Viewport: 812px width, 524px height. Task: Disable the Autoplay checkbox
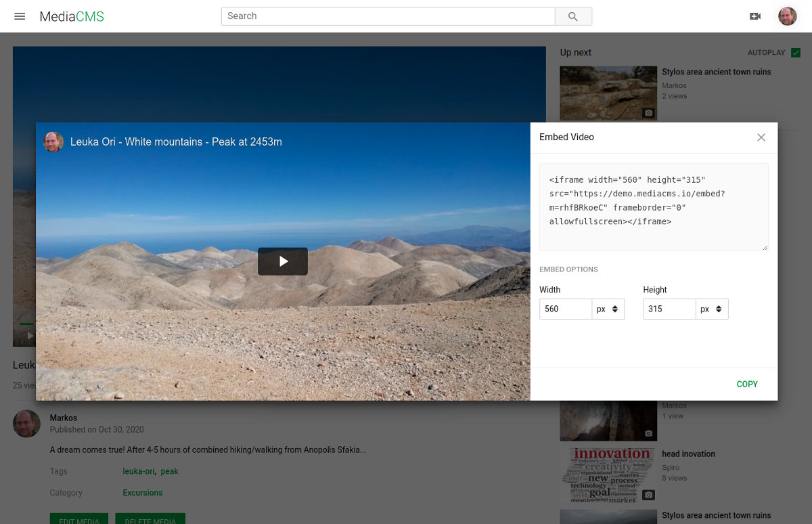(x=795, y=52)
